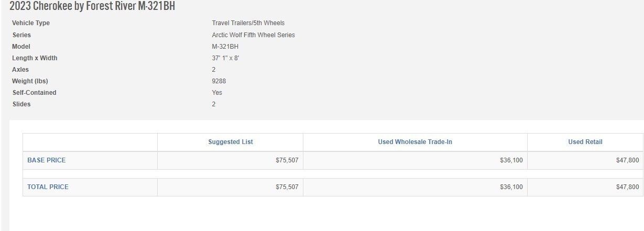Select the Axles label
Screen dimensions: 644x231
pyautogui.click(x=20, y=70)
